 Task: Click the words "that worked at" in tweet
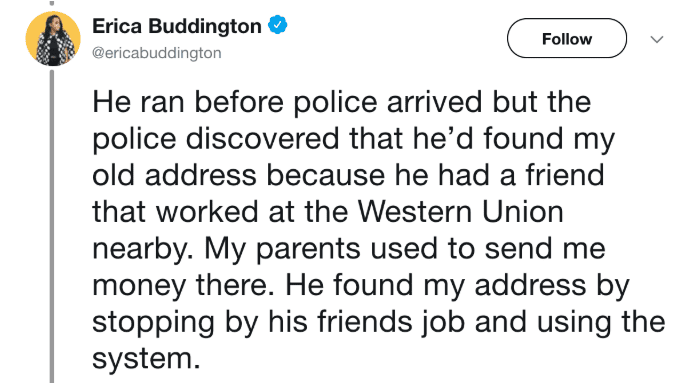193,212
